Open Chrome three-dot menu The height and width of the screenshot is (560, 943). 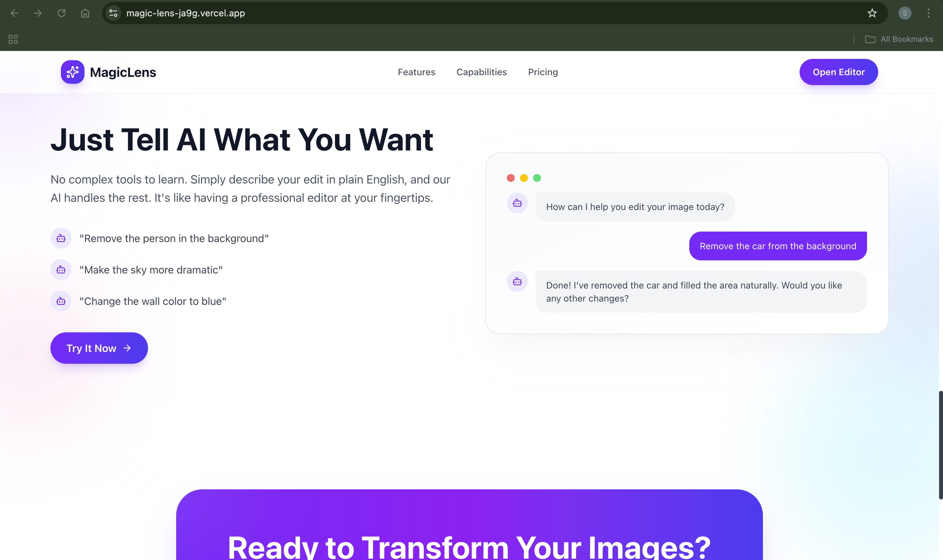tap(928, 13)
